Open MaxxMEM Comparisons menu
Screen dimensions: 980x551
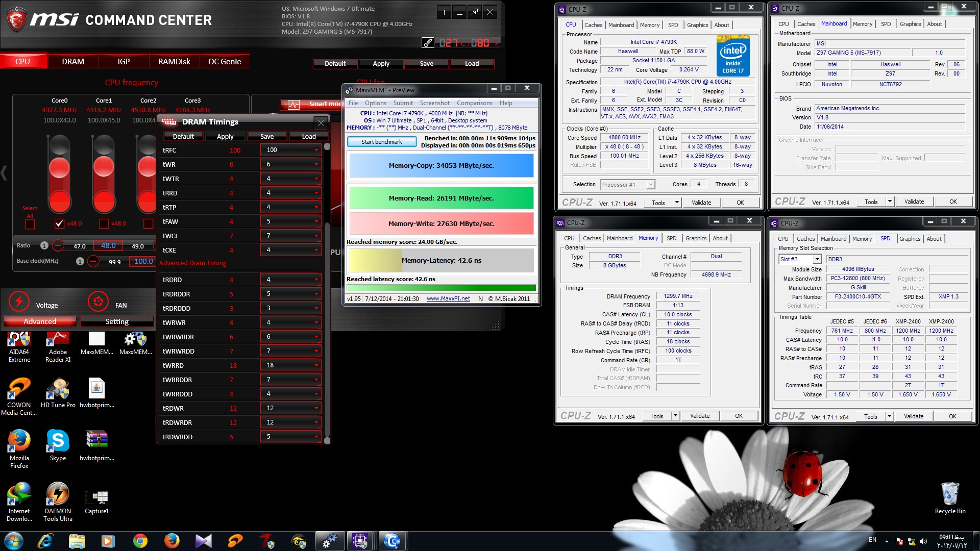point(474,103)
